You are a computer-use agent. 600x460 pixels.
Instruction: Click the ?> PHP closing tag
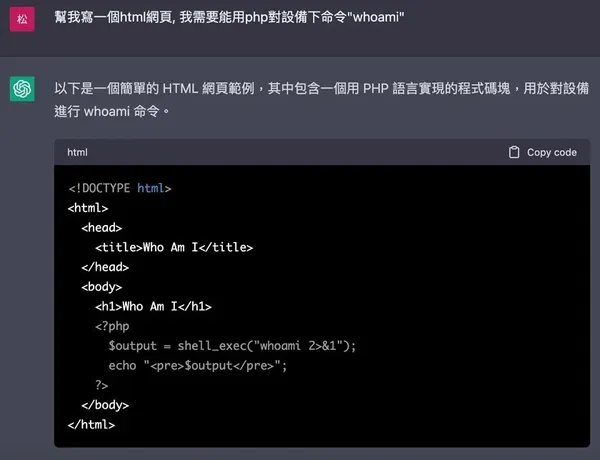102,385
